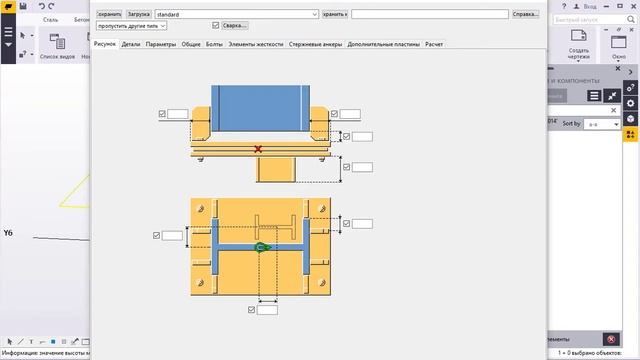Click the save-as name input field
The height and width of the screenshot is (360, 640).
point(430,14)
